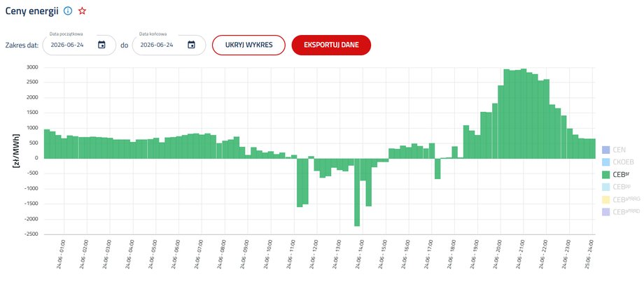Open the info icon beside Ceny energii

point(68,11)
